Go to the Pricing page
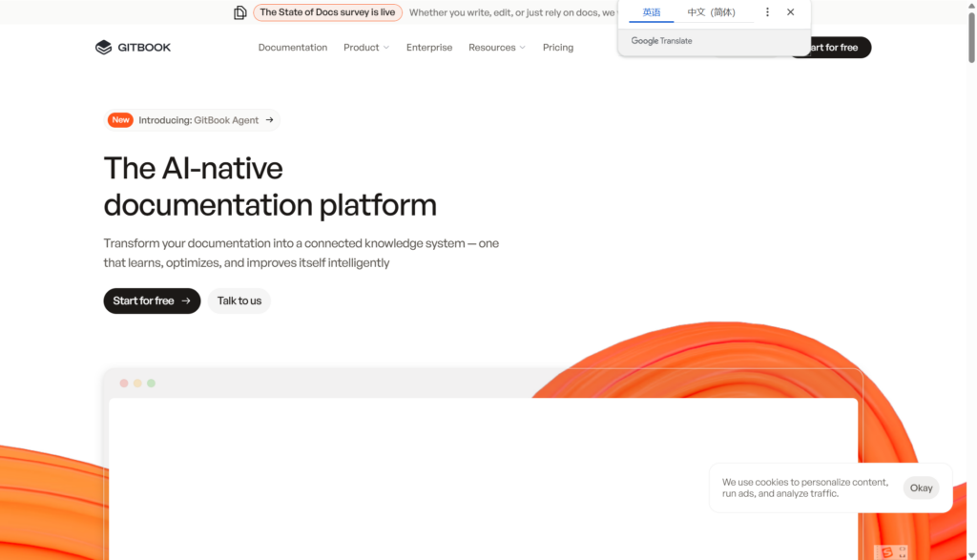Screen dimensions: 977x560 pyautogui.click(x=558, y=48)
